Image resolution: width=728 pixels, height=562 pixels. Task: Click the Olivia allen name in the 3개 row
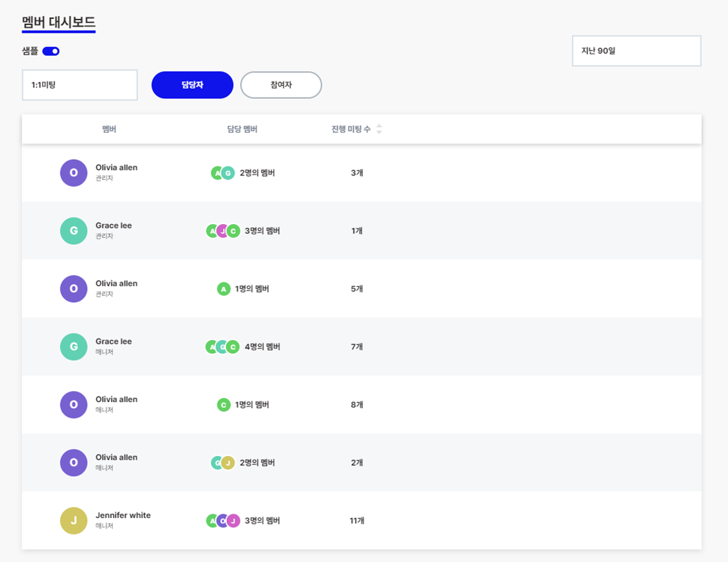tap(117, 167)
